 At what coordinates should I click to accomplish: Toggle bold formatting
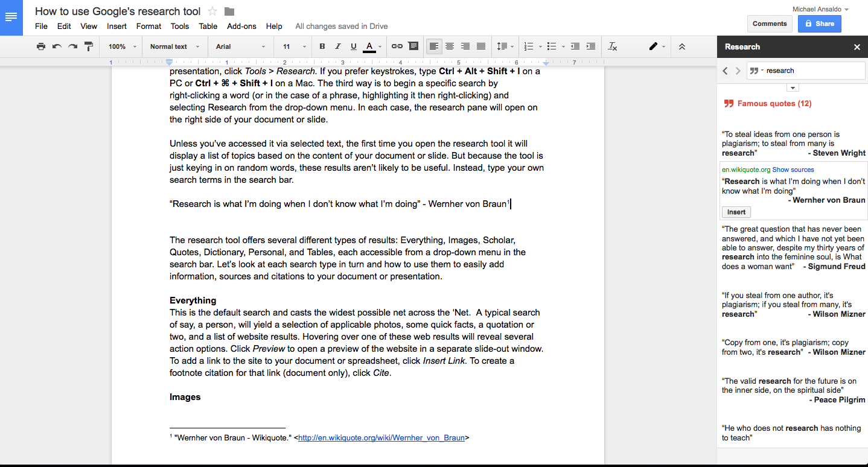(x=322, y=46)
